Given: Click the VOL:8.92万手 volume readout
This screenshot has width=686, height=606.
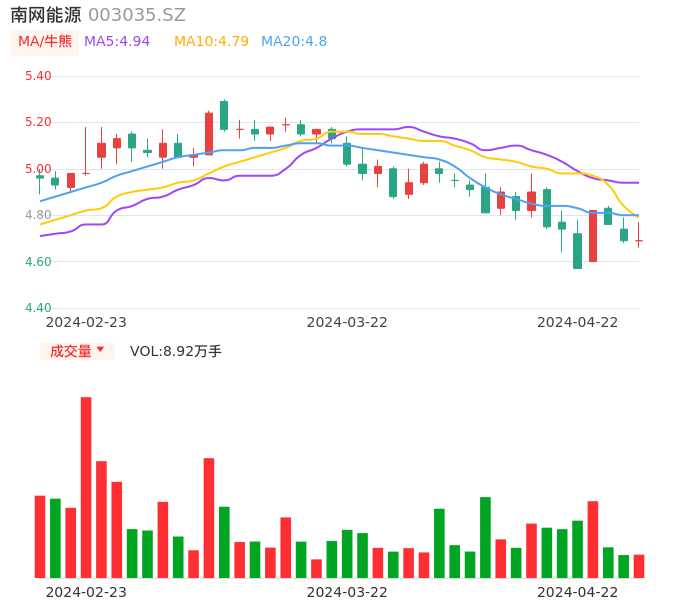Looking at the screenshot, I should [176, 351].
